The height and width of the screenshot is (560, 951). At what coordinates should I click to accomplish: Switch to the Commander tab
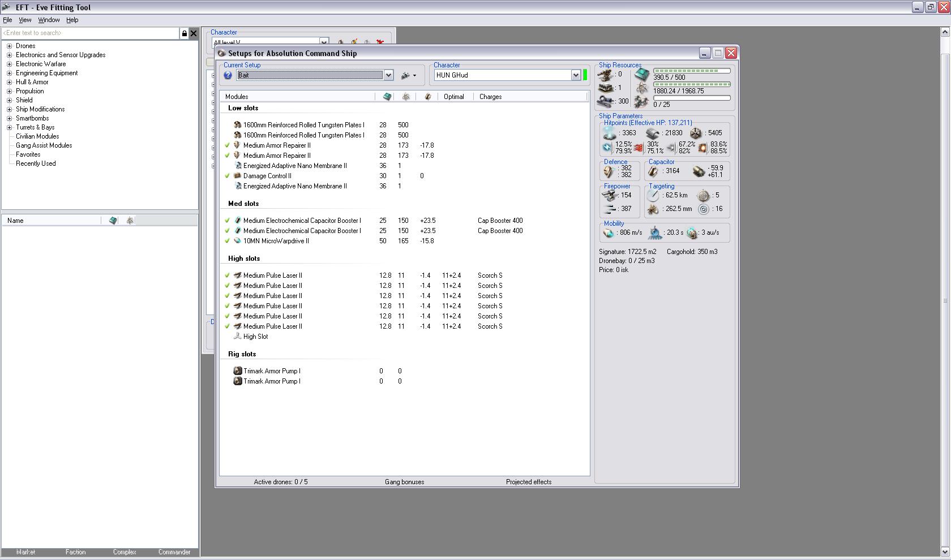174,552
